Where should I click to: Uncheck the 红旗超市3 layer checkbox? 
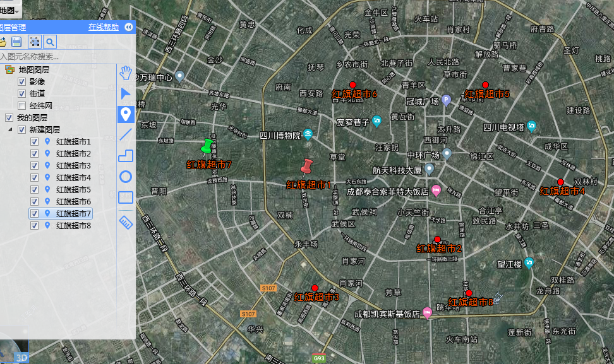click(x=35, y=166)
